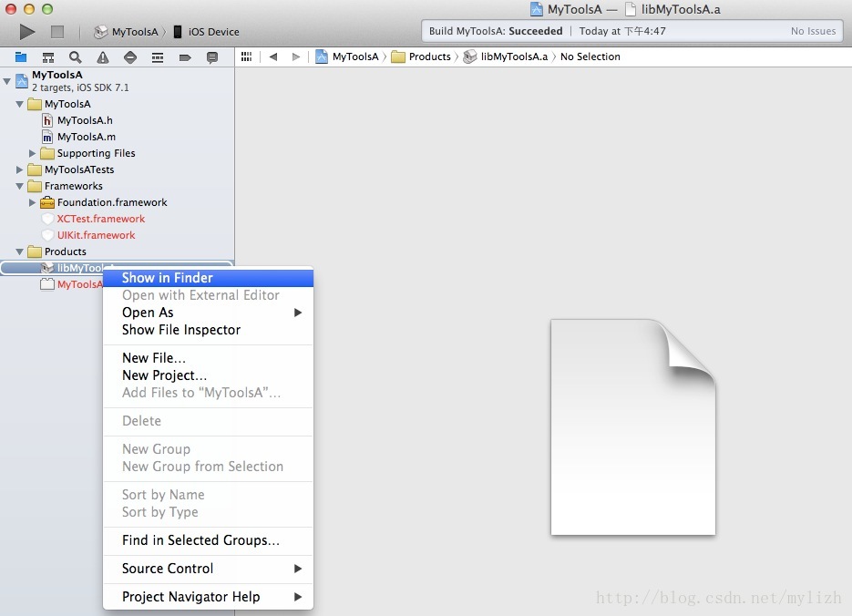Open the MyToolsA scheme selector
The image size is (852, 616).
[x=126, y=32]
